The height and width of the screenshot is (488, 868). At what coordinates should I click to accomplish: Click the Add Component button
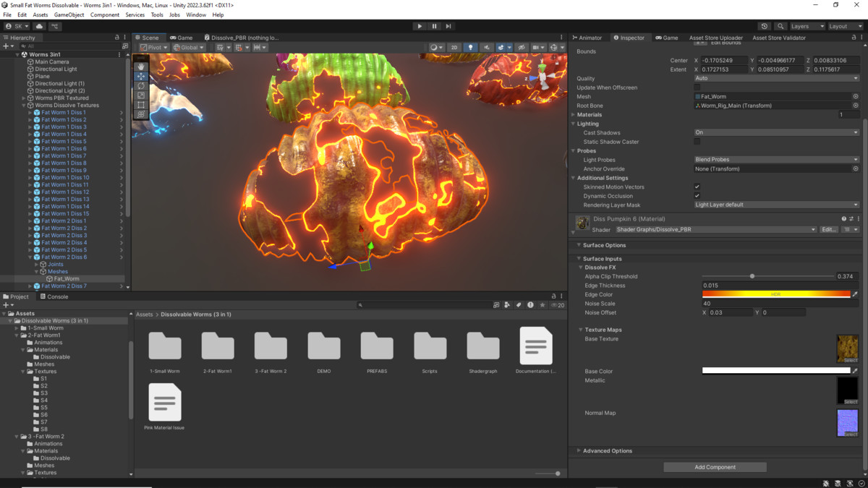click(715, 467)
